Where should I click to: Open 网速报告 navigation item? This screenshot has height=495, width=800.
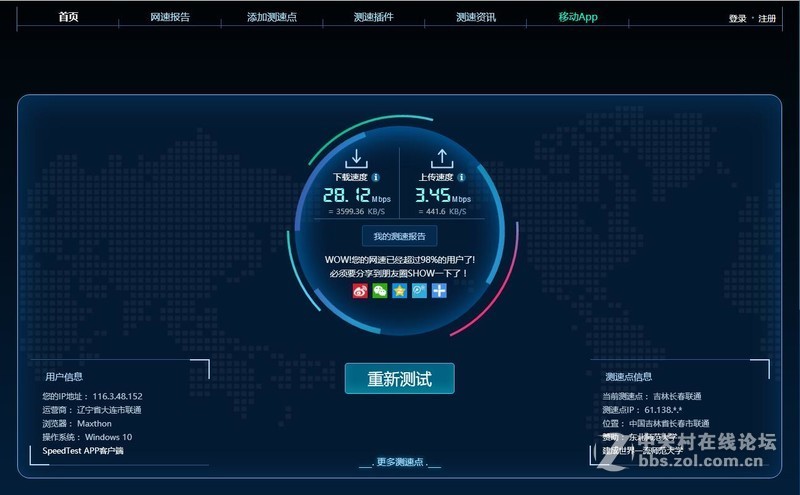170,17
